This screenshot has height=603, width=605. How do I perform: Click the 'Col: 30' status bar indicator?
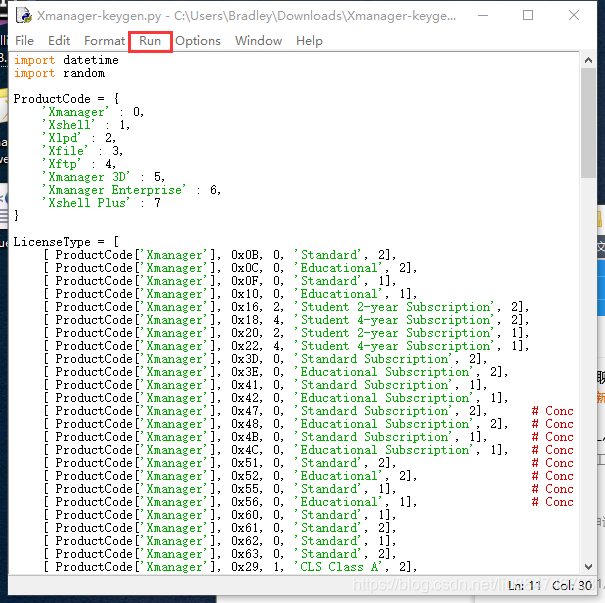click(x=572, y=586)
